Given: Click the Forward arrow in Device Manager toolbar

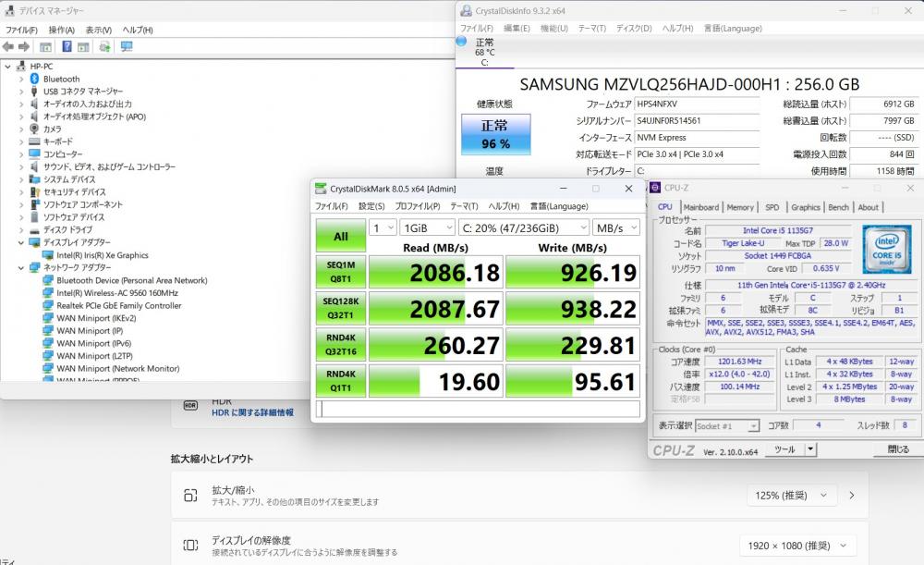Looking at the screenshot, I should pos(24,46).
